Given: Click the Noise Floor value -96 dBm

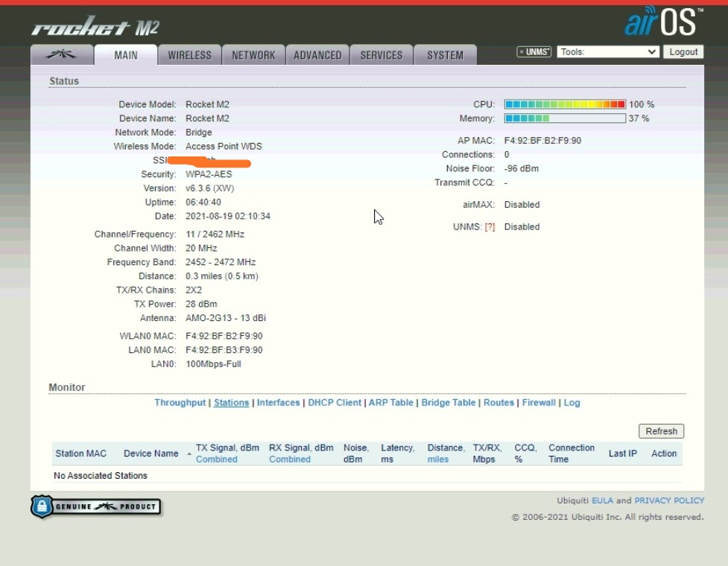Looking at the screenshot, I should (x=522, y=168).
